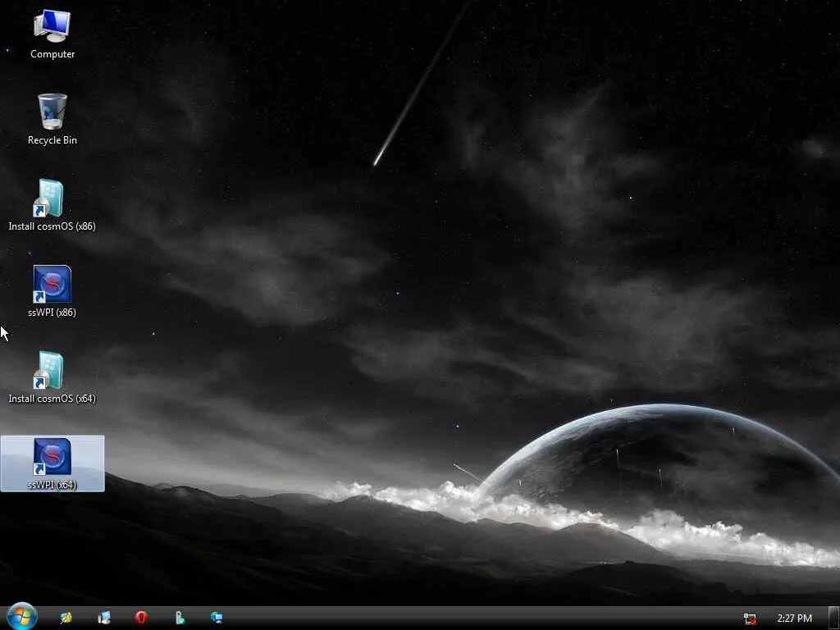
Task: Launch Opera from the taskbar
Action: pos(141,618)
